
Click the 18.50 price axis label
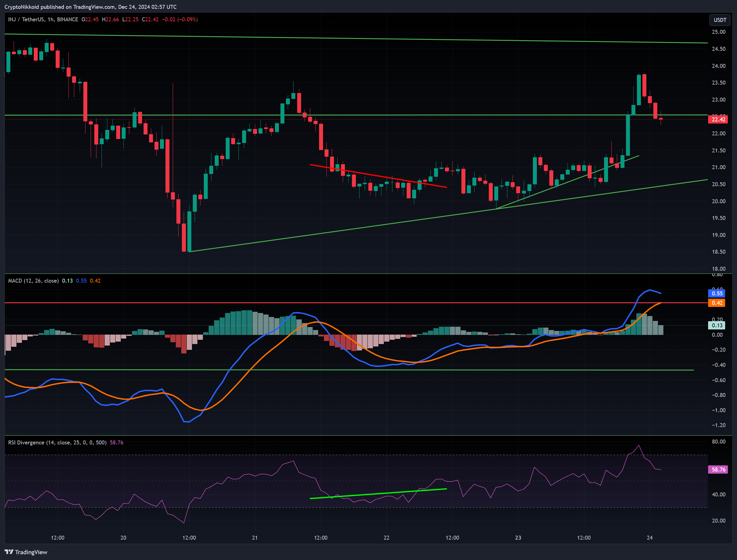click(x=719, y=252)
